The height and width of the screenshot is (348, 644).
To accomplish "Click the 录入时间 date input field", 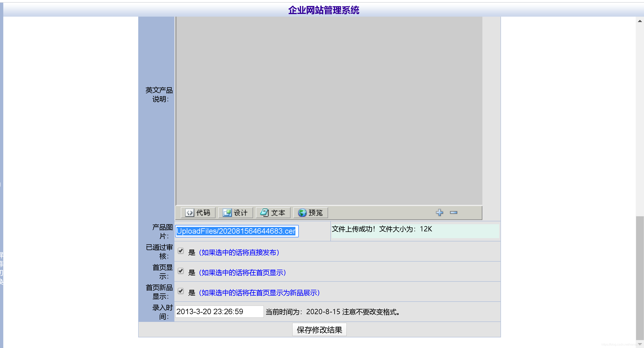I will click(x=219, y=311).
